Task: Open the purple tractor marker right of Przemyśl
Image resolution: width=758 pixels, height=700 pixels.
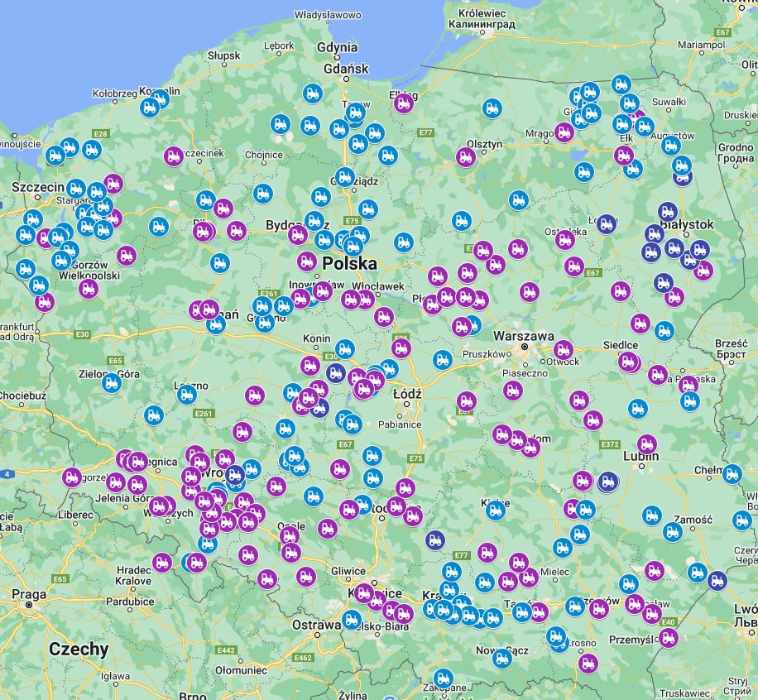Action: [x=668, y=638]
